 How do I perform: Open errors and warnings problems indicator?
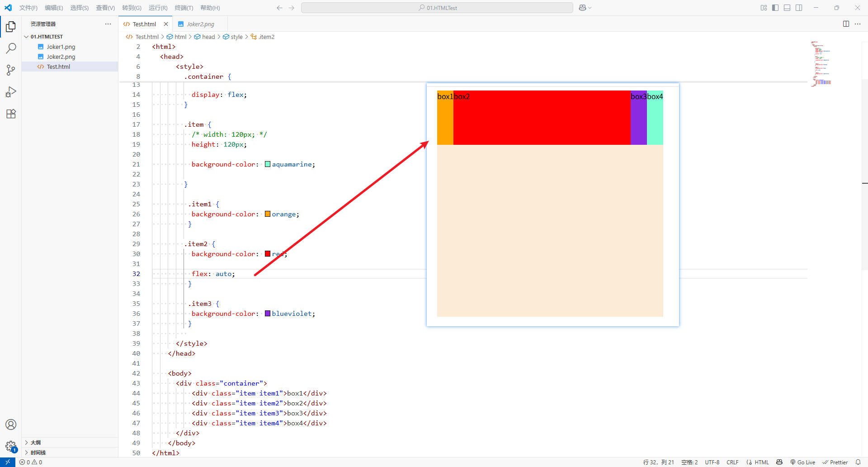point(31,462)
